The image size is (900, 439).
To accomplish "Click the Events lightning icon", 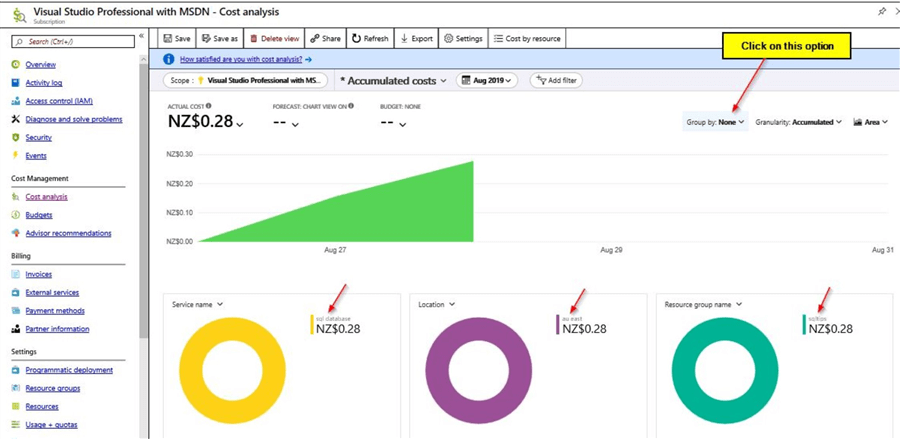I will [15, 156].
